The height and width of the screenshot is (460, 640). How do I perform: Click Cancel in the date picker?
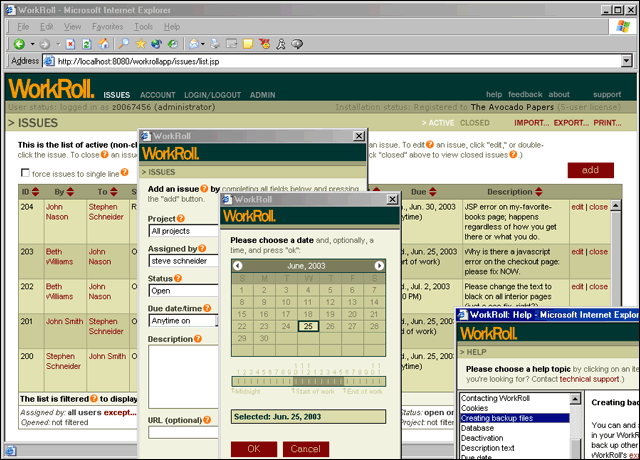(306, 449)
